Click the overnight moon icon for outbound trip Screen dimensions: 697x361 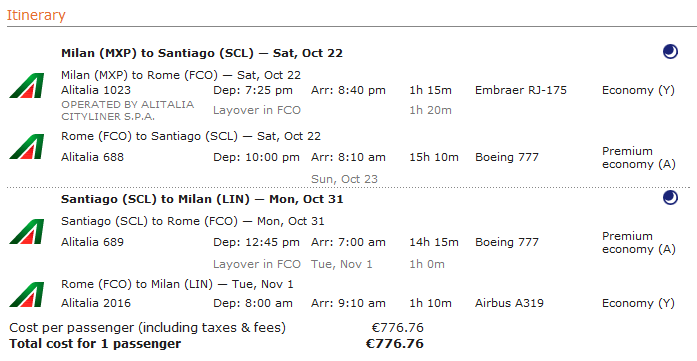point(670,52)
